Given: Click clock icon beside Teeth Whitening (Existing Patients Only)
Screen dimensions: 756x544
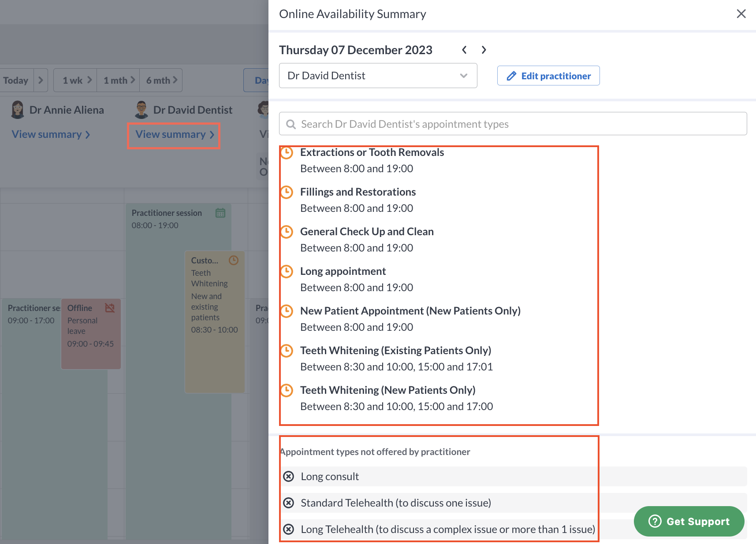Looking at the screenshot, I should click(287, 351).
